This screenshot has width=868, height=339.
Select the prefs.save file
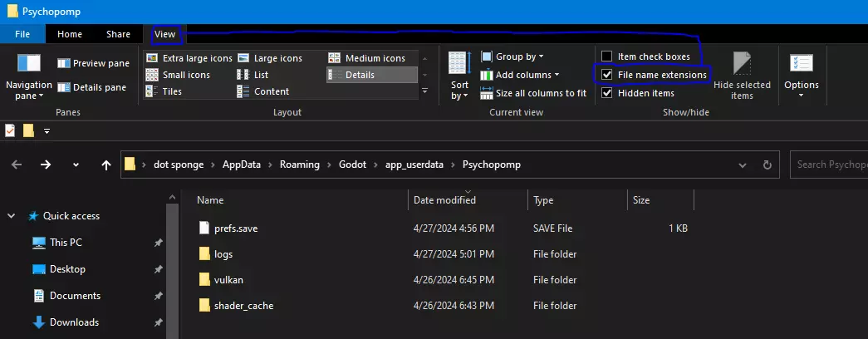[236, 228]
